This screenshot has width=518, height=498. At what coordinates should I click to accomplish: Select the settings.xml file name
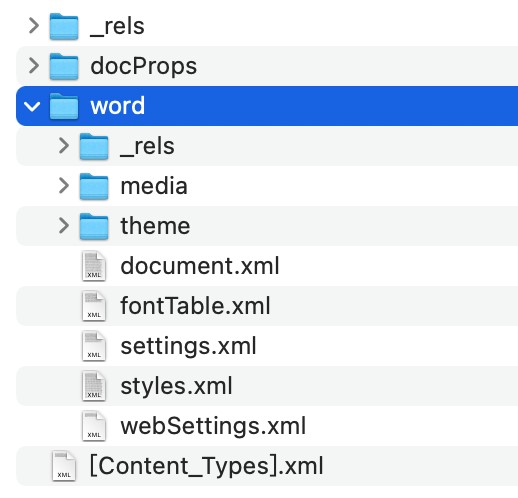pyautogui.click(x=189, y=346)
